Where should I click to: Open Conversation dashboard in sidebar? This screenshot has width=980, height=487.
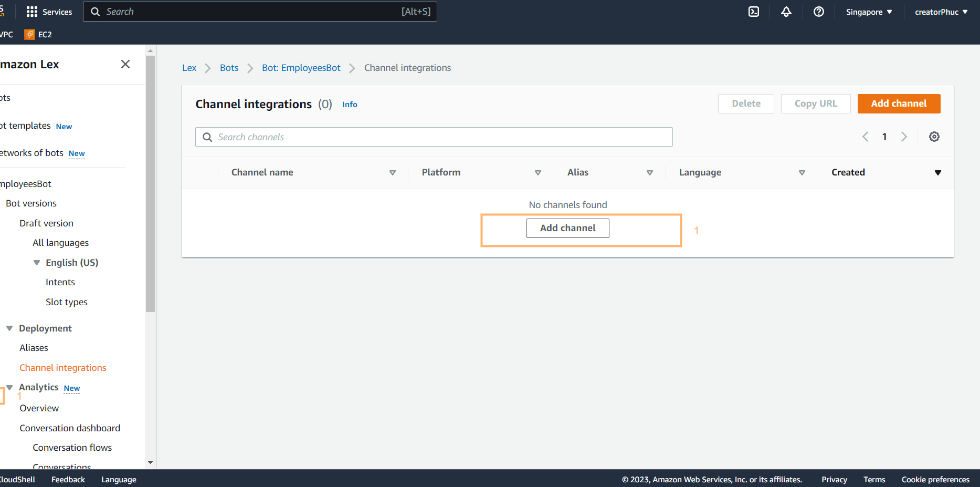tap(69, 428)
